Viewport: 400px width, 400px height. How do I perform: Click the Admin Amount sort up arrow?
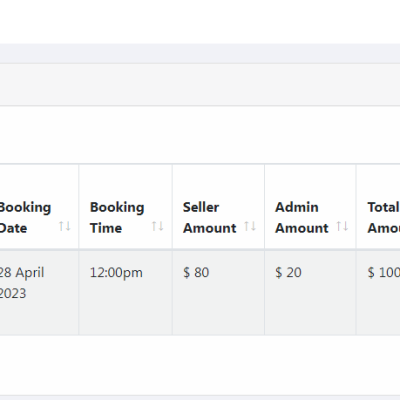coord(339,226)
